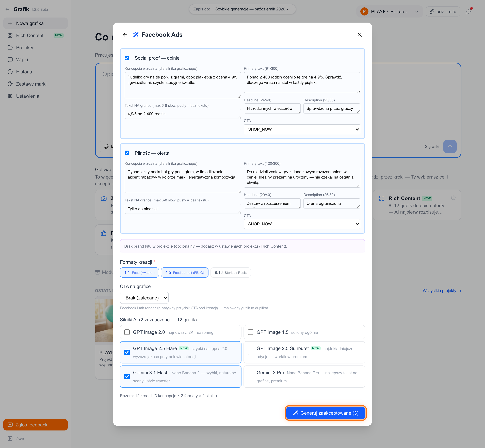
Task: Enable the GPT Image 2.0 engine
Action: point(127,332)
